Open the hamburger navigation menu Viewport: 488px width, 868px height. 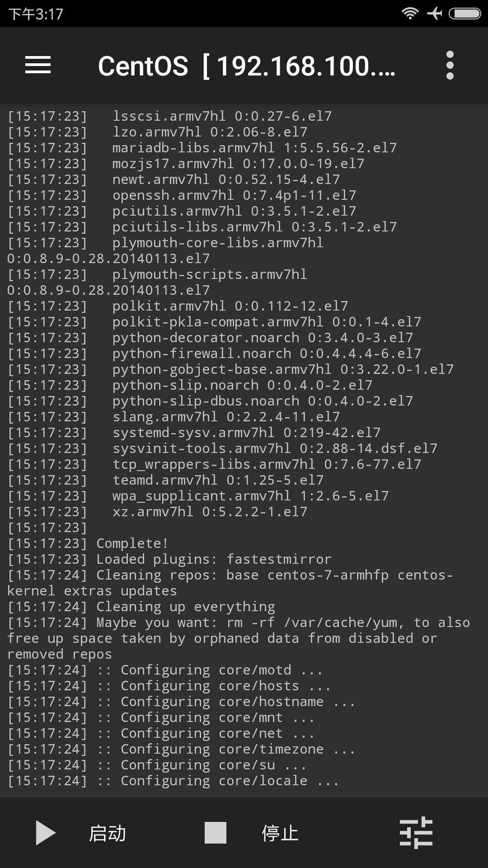click(38, 65)
